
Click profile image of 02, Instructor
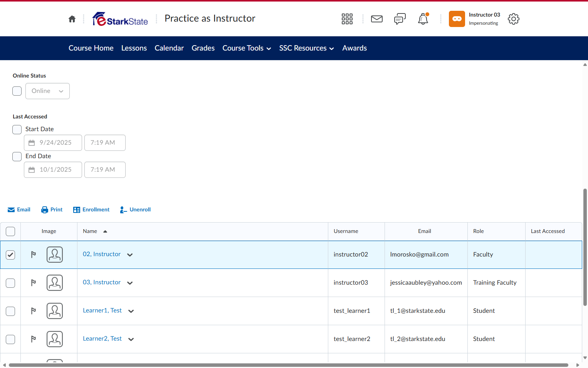point(55,255)
